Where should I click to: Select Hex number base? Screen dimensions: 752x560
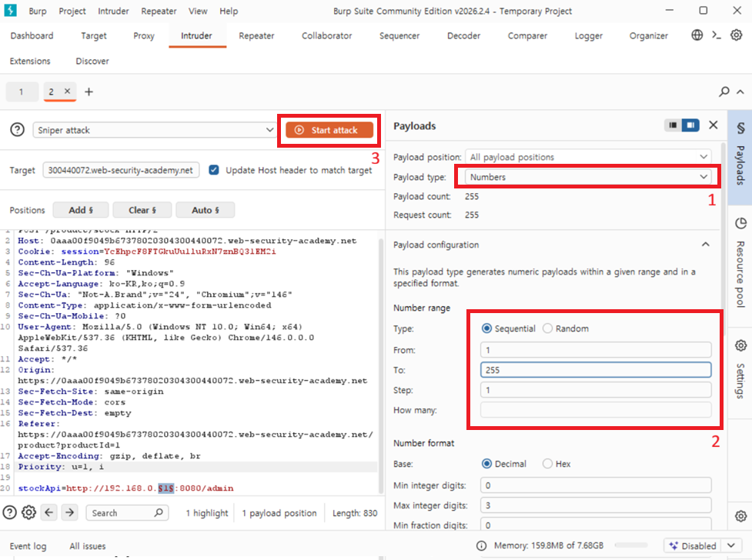[x=547, y=464]
